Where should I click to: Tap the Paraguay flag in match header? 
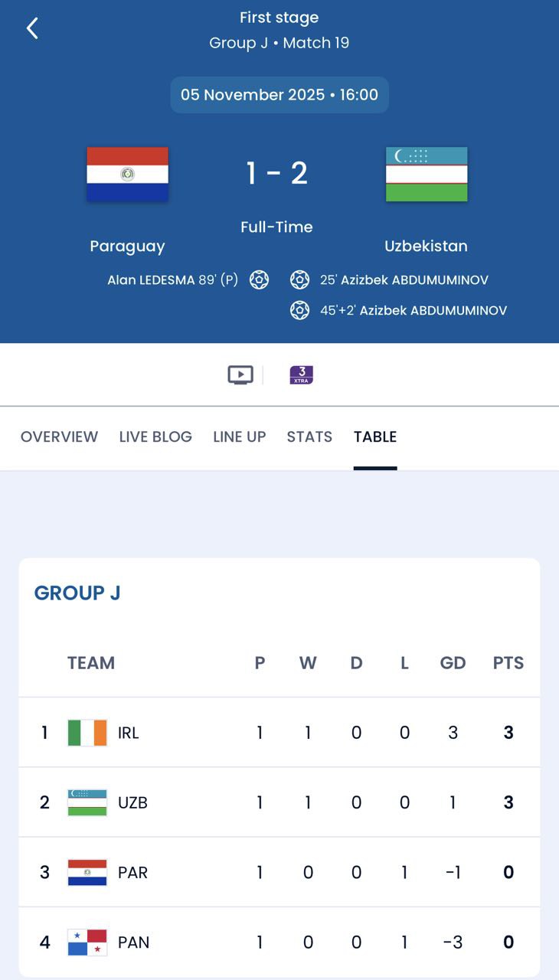click(127, 175)
